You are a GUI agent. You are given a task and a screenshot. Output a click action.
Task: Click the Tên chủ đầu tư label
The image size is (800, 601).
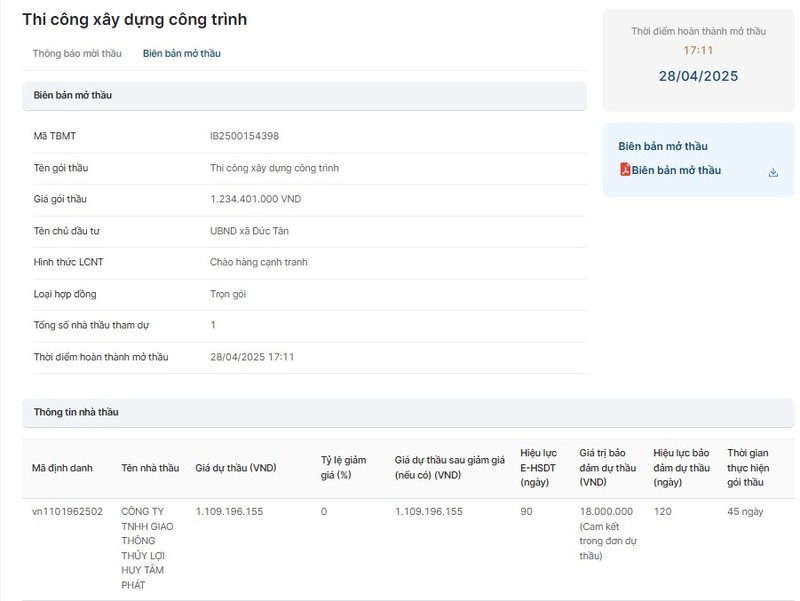coord(66,231)
